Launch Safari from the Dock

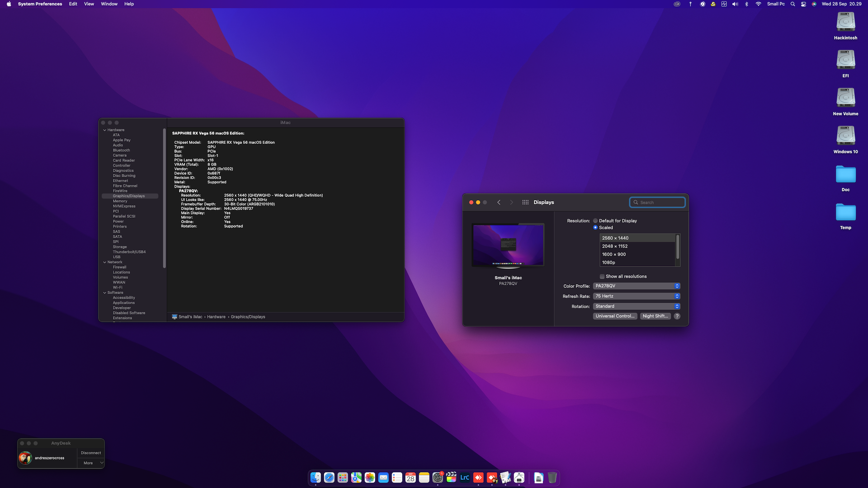pyautogui.click(x=329, y=478)
